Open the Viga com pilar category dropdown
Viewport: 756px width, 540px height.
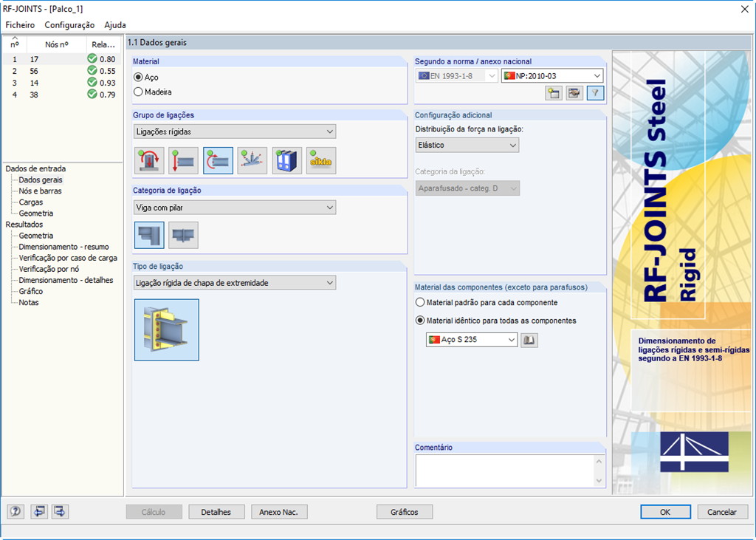235,208
